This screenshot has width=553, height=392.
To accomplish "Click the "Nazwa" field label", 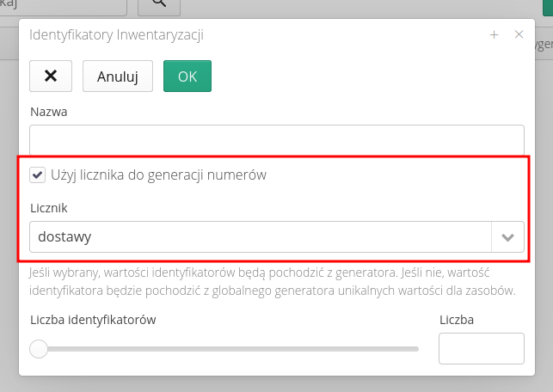I will (x=48, y=112).
